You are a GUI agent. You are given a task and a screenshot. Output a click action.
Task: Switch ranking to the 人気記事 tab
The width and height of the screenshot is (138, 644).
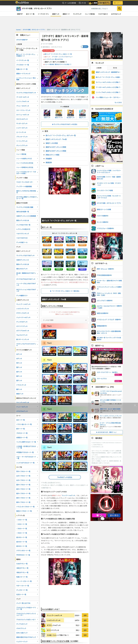click(99, 68)
